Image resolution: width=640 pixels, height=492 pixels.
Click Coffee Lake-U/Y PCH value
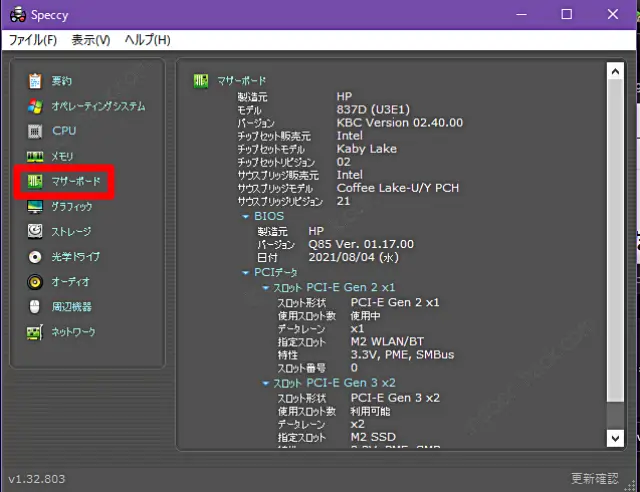[x=398, y=188]
